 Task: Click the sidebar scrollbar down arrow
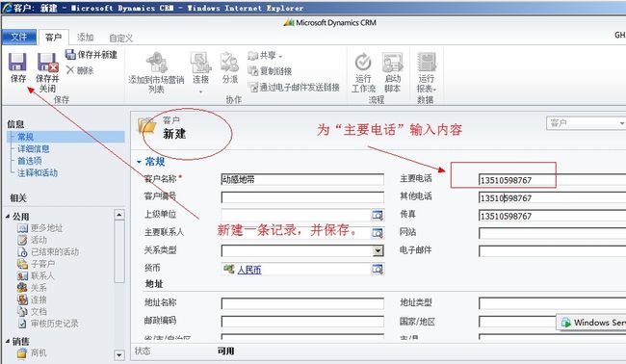[x=119, y=354]
